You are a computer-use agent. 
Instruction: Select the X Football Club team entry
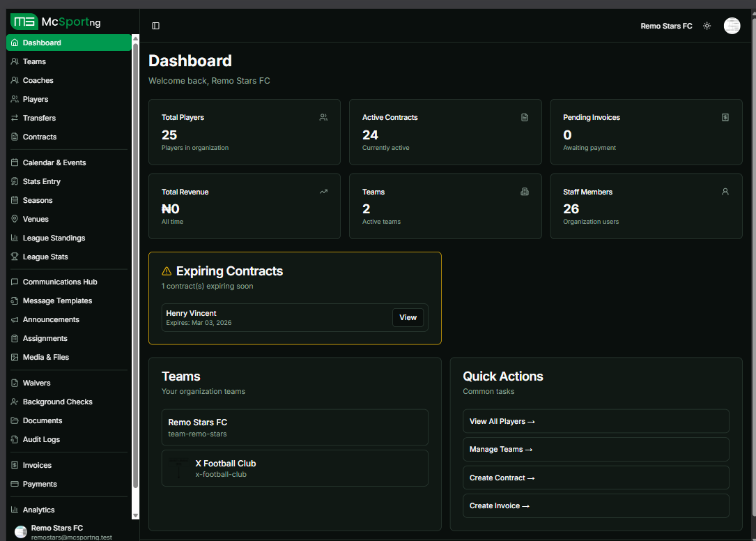click(295, 468)
